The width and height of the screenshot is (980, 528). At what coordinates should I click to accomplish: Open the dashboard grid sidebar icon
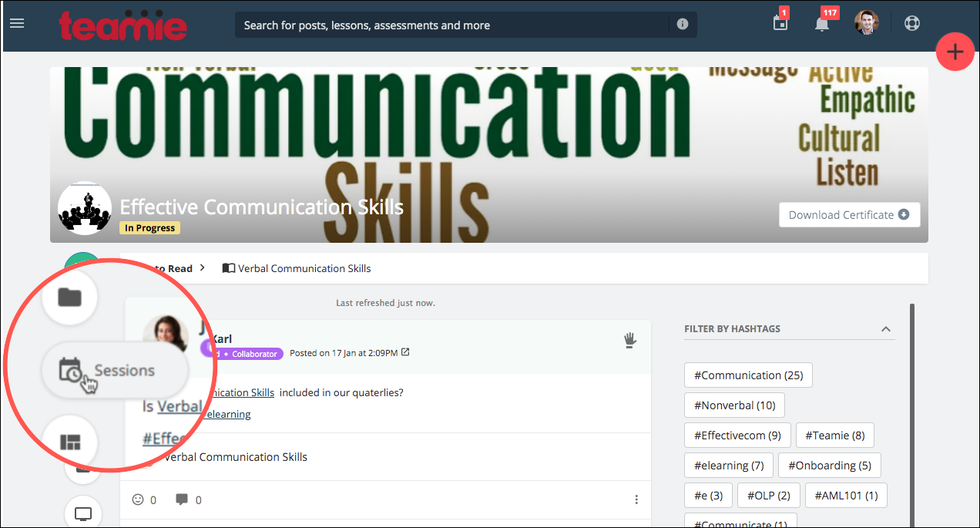point(70,442)
